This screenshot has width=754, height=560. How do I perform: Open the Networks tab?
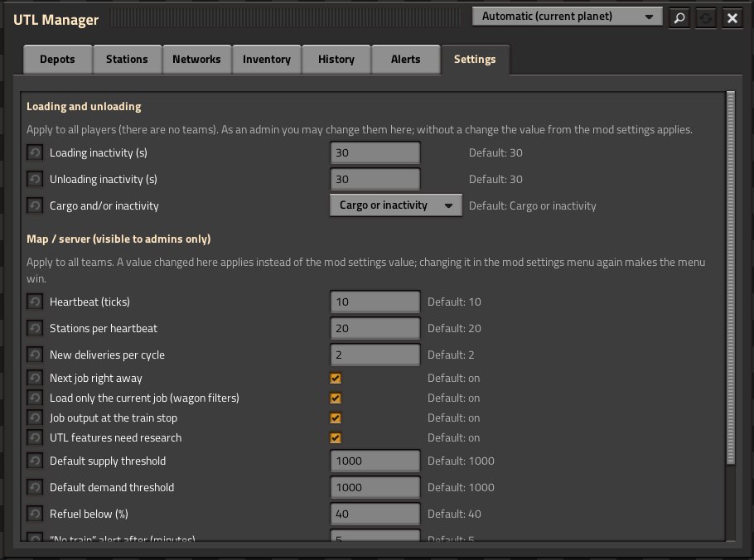(196, 59)
